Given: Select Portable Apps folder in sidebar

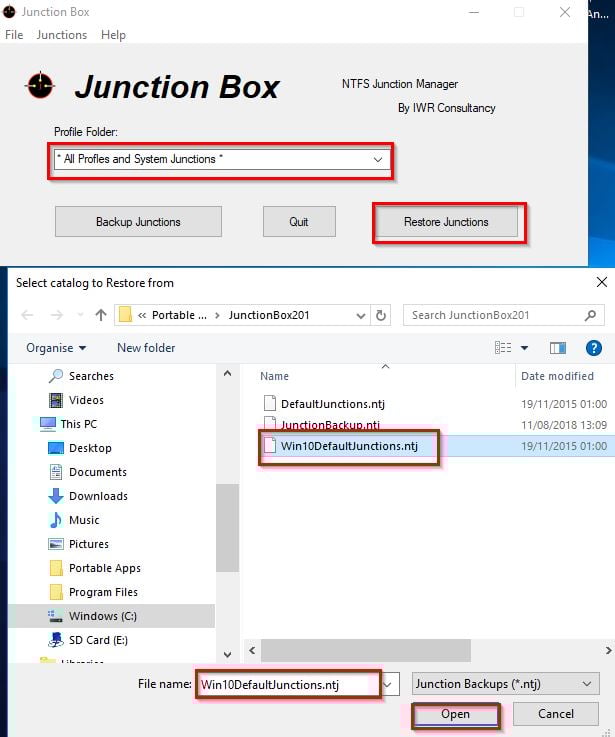Looking at the screenshot, I should (105, 568).
